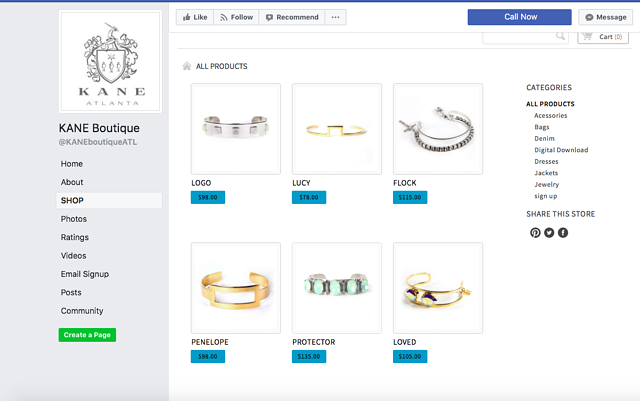The image size is (640, 401).
Task: Share store via Twitter icon
Action: [x=549, y=233]
